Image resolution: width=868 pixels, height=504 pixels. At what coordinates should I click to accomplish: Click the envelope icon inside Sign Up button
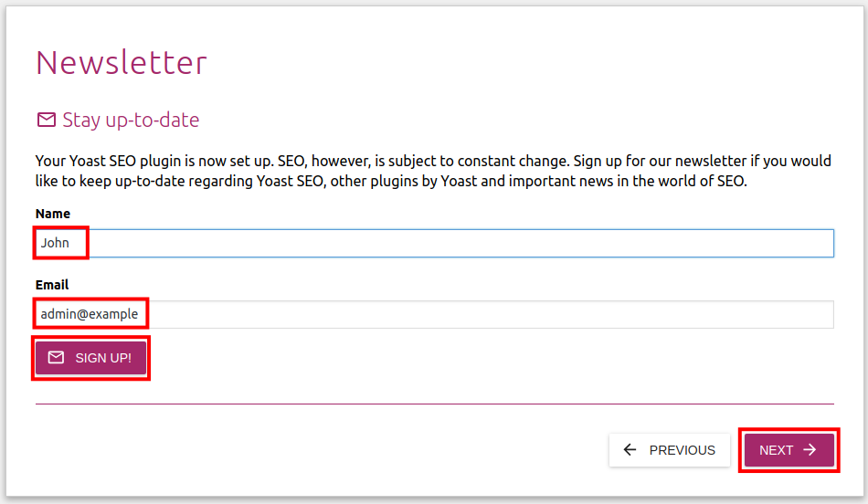point(56,358)
